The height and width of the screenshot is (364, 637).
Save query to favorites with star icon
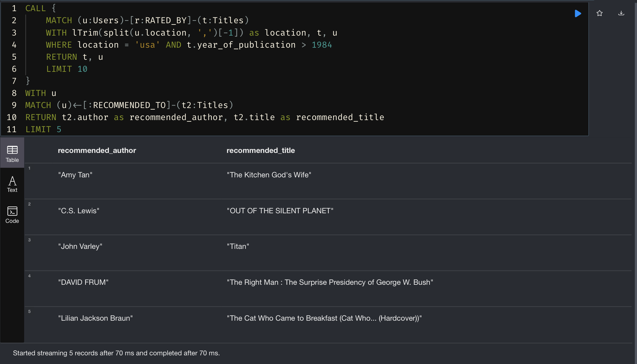point(600,13)
